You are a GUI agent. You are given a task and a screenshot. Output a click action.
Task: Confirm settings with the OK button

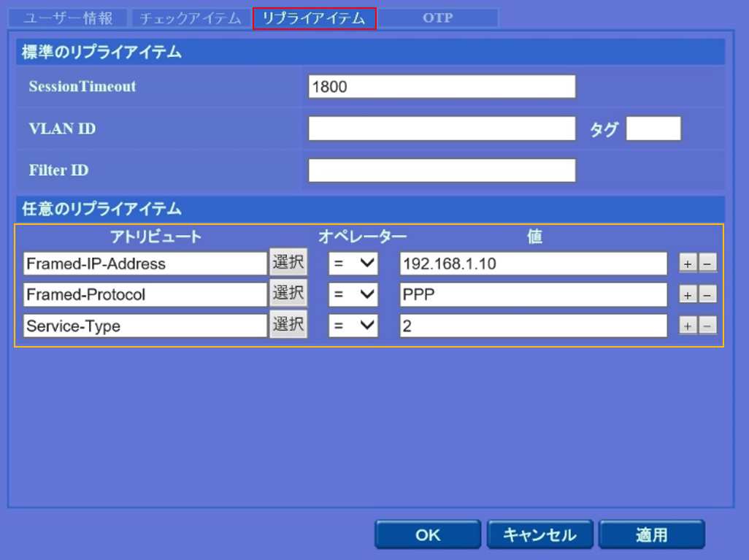tap(428, 534)
